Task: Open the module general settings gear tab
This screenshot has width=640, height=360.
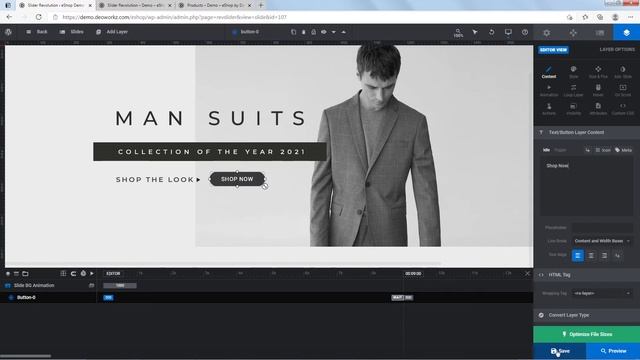Action: pyautogui.click(x=547, y=33)
